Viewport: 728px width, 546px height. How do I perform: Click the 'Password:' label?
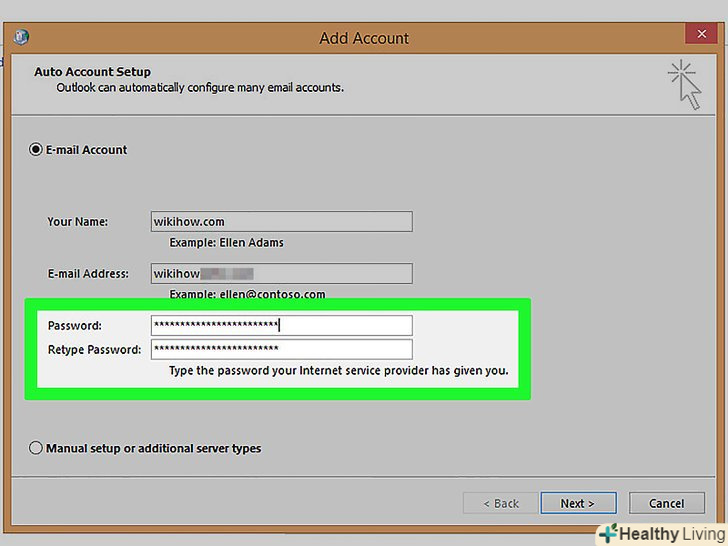[x=75, y=326]
